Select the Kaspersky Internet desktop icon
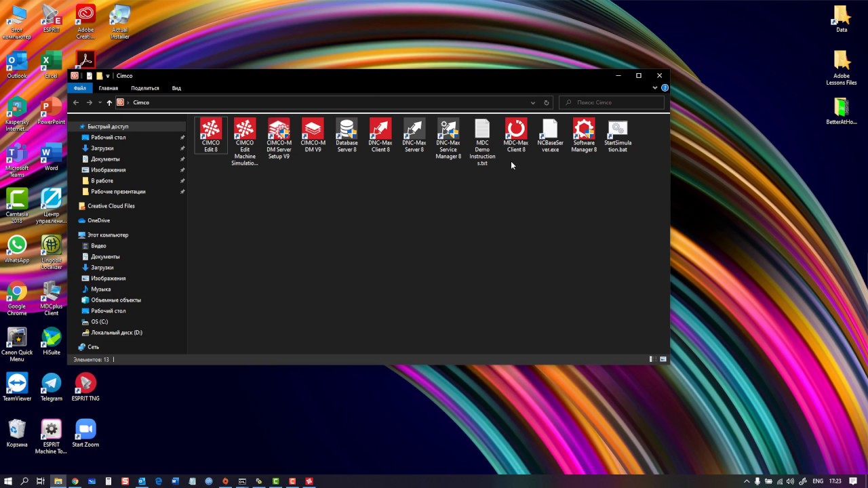Screen dimensions: 868x488 coord(17,114)
